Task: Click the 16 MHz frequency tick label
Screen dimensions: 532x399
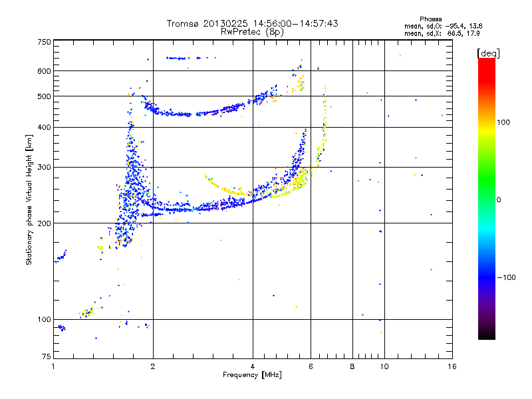Action: click(x=452, y=366)
